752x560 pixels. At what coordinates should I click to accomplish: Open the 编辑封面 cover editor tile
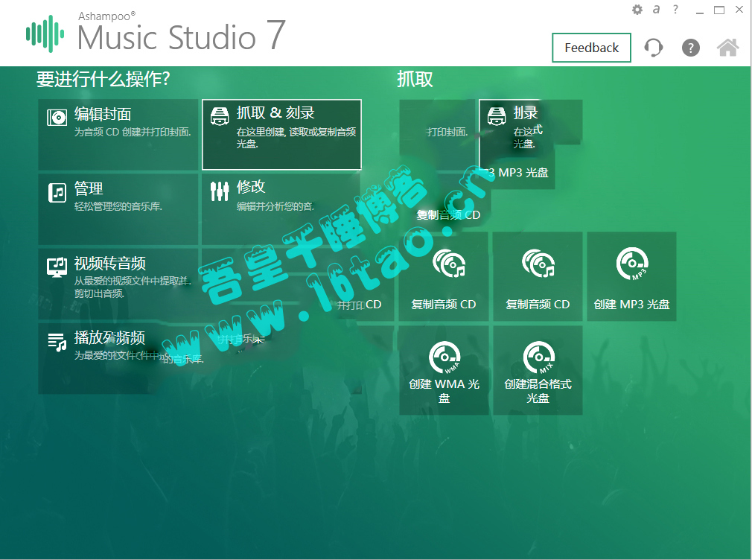118,134
